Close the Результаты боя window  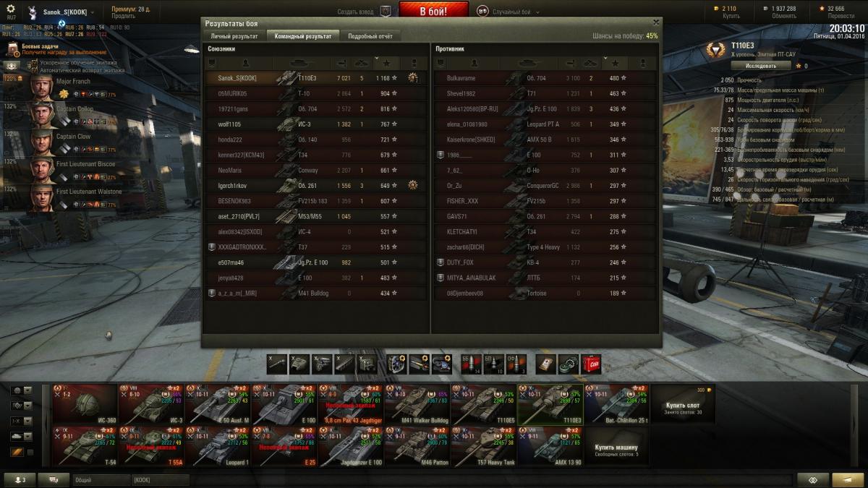656,22
